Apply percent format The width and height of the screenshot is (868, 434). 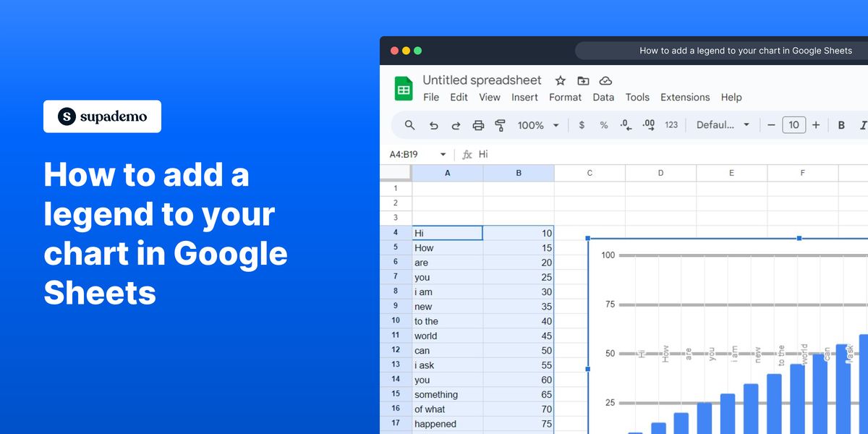point(603,124)
